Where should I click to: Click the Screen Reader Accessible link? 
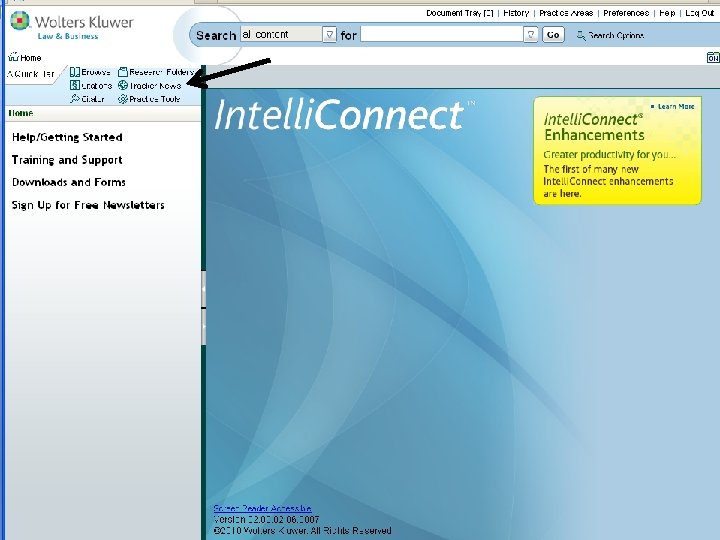coord(262,508)
